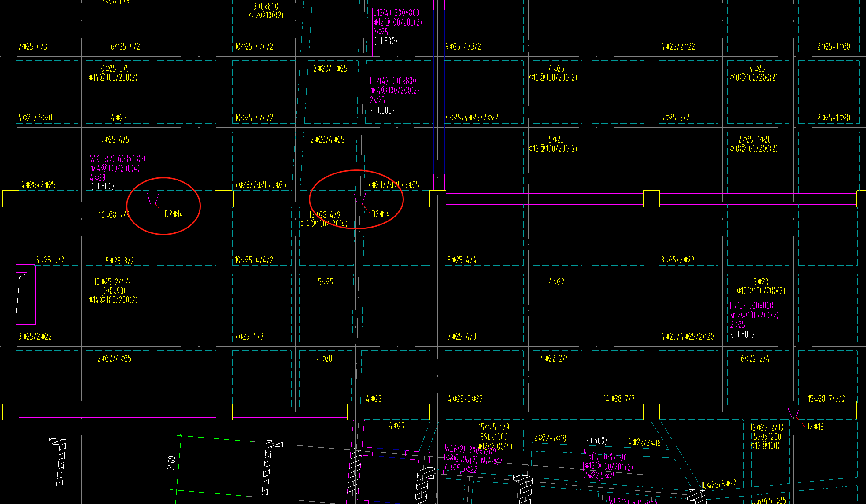Click the "4Φ22/2Φ18" annotation
Image resolution: width=866 pixels, height=504 pixels.
click(644, 442)
